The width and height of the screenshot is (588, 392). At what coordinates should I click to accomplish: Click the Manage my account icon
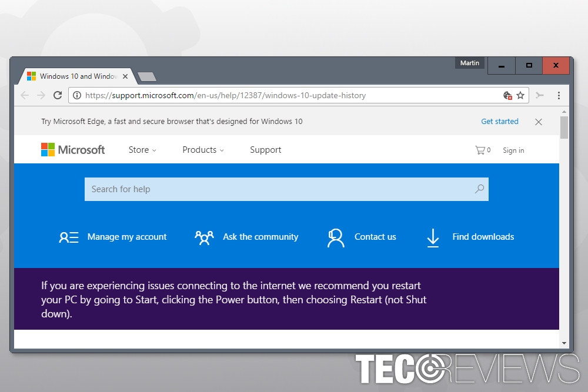[x=69, y=237]
